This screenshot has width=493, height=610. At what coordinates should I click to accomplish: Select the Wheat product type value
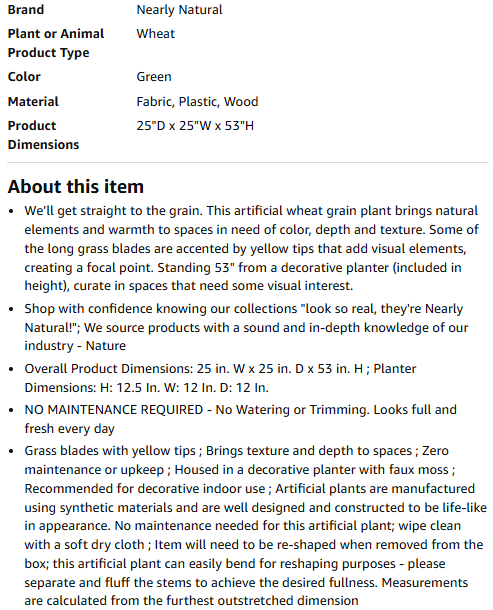click(155, 33)
